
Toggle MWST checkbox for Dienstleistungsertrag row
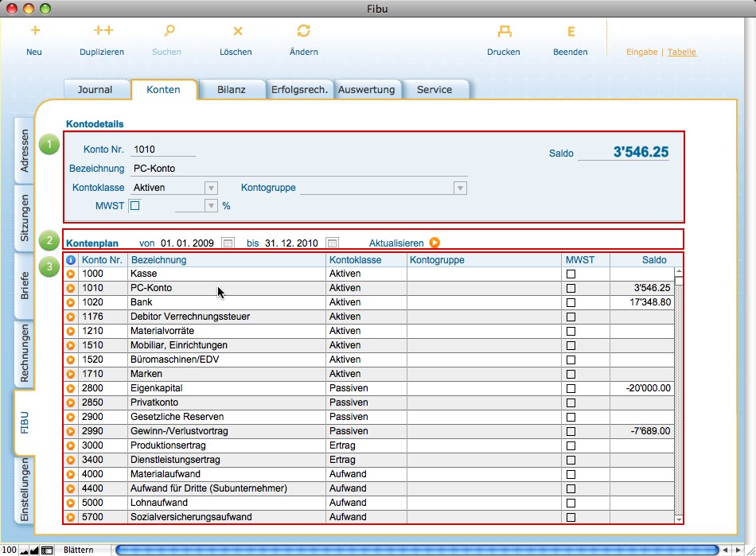(571, 460)
